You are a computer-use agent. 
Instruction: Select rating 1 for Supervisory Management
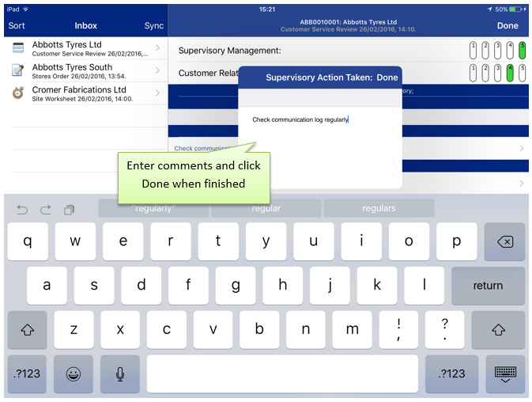pyautogui.click(x=473, y=51)
